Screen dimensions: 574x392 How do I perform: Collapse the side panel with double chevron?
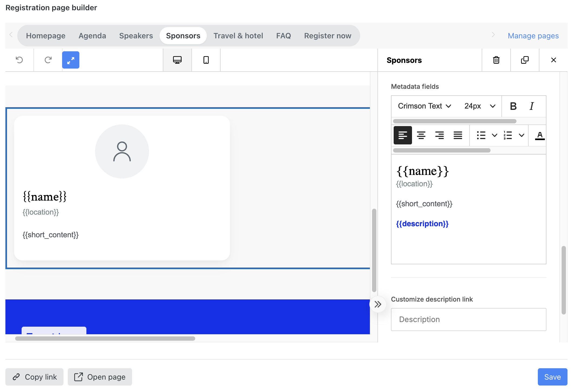click(378, 304)
